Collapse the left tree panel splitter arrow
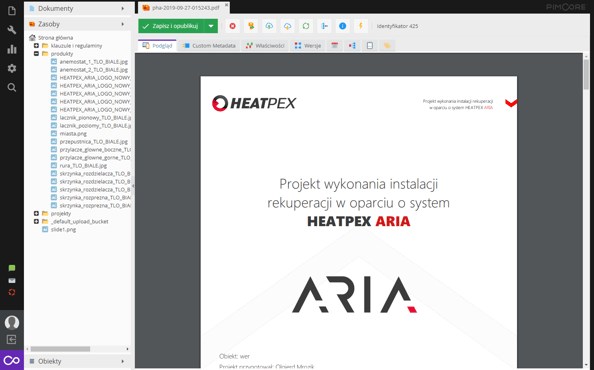This screenshot has height=370, width=594. [x=133, y=186]
